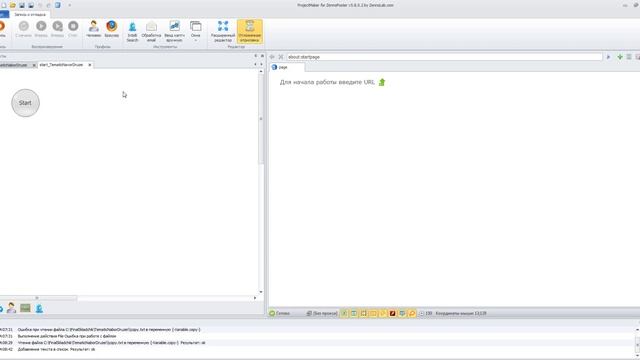
Task: Click the first diskette save icon in the quick access toolbar
Action: coord(22,5)
